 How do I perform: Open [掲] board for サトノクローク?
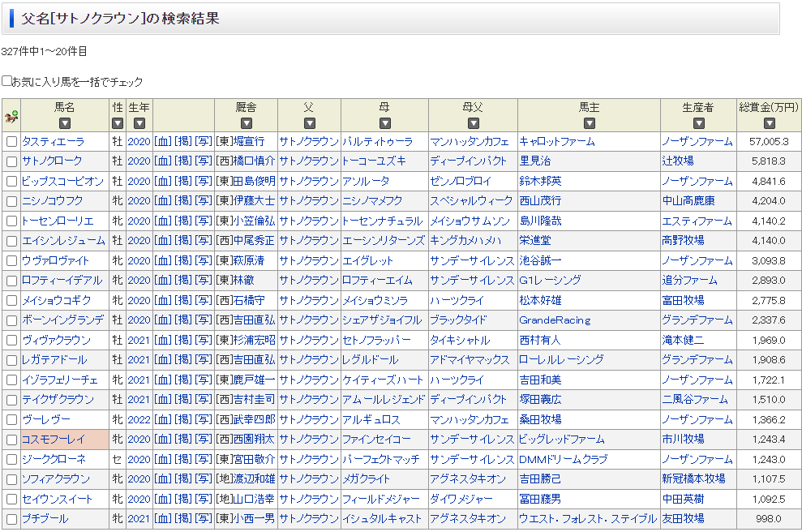click(x=183, y=161)
